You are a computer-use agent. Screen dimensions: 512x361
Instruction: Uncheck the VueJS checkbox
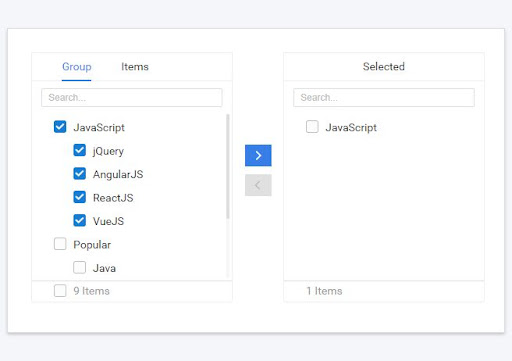point(79,220)
